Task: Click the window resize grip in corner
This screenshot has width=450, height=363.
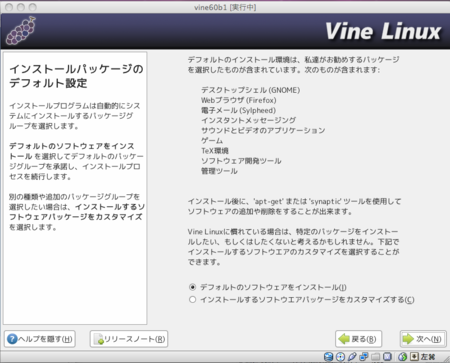Action: pos(445,358)
